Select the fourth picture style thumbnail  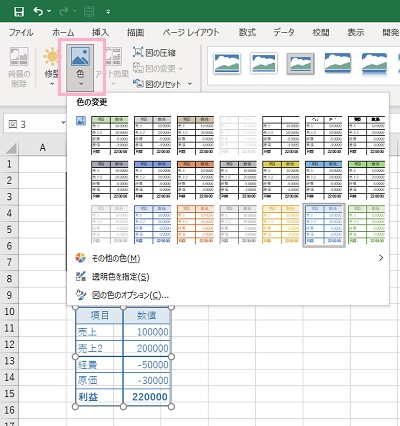tap(338, 63)
